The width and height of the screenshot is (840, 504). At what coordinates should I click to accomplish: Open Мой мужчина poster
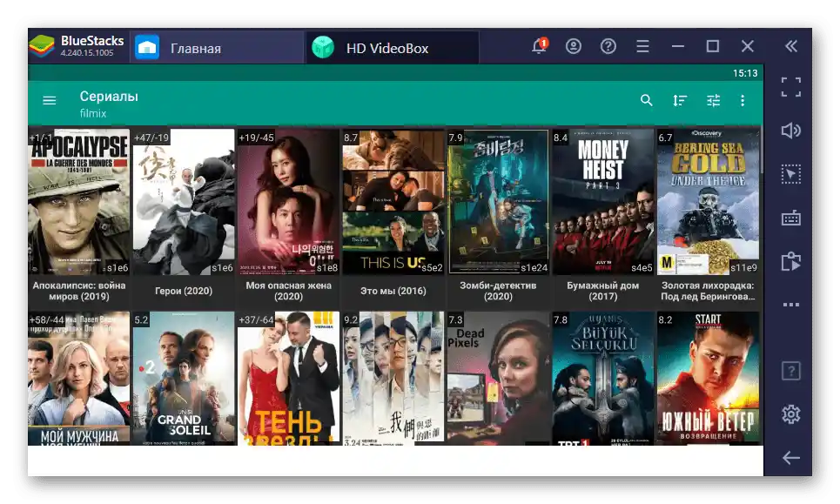click(x=78, y=379)
